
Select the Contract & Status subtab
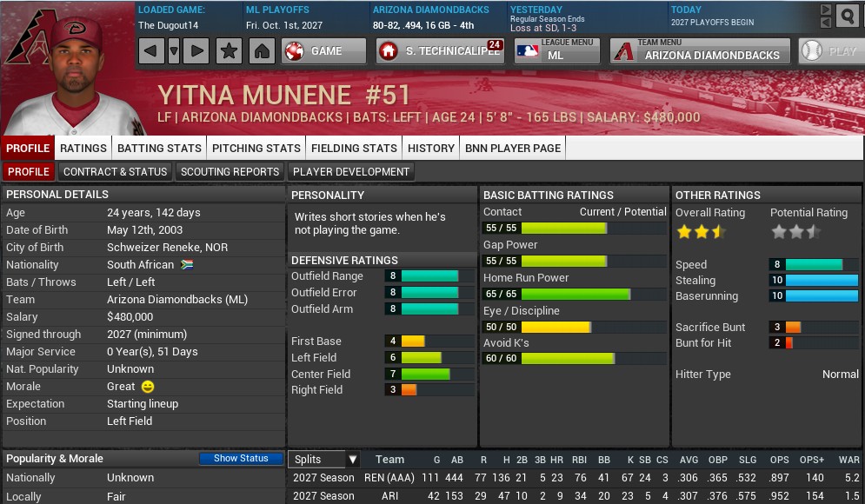(x=115, y=172)
